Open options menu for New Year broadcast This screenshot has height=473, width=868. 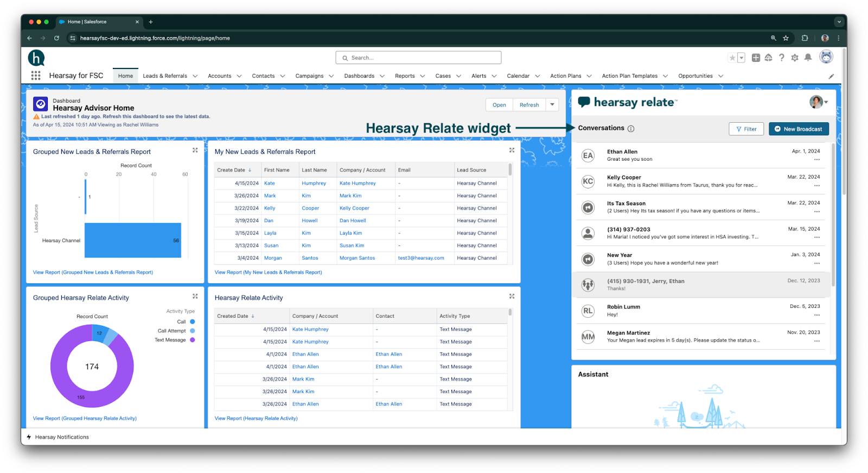(x=817, y=263)
